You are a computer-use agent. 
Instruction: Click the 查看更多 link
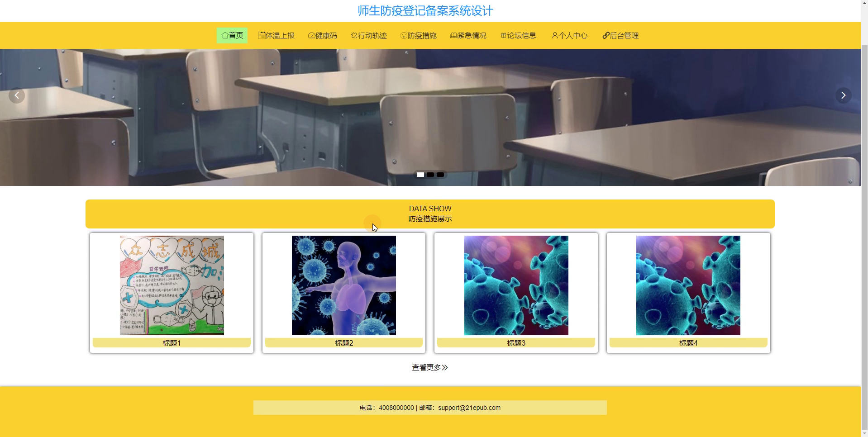[x=430, y=367]
